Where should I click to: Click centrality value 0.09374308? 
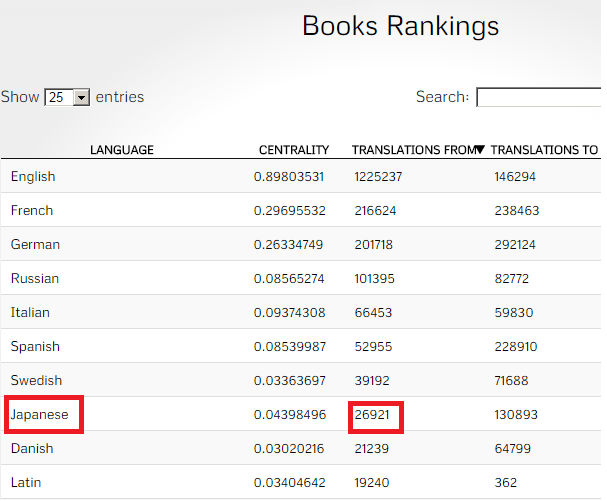[290, 313]
